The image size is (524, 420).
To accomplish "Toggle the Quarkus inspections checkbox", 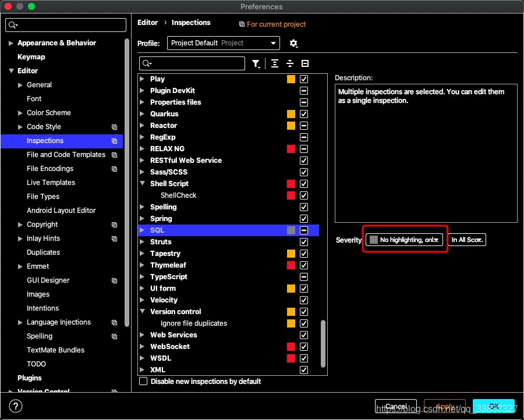I will 304,114.
